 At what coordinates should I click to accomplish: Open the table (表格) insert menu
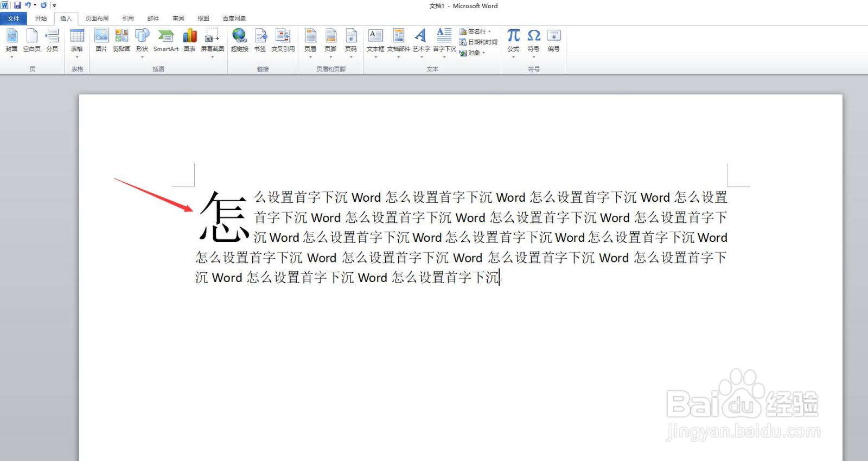pyautogui.click(x=77, y=42)
